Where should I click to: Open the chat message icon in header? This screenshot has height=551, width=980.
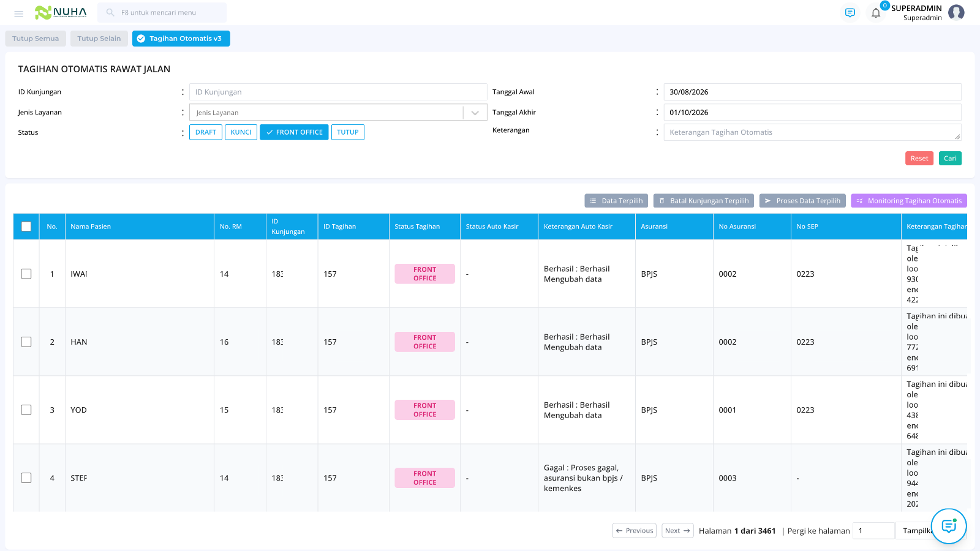[850, 13]
